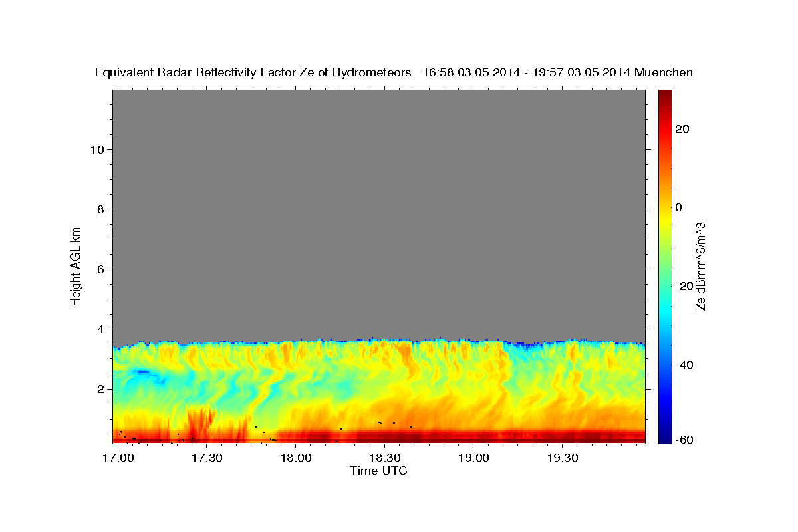This screenshot has width=798, height=532.
Task: Click the height tick label 8
Action: (100, 209)
